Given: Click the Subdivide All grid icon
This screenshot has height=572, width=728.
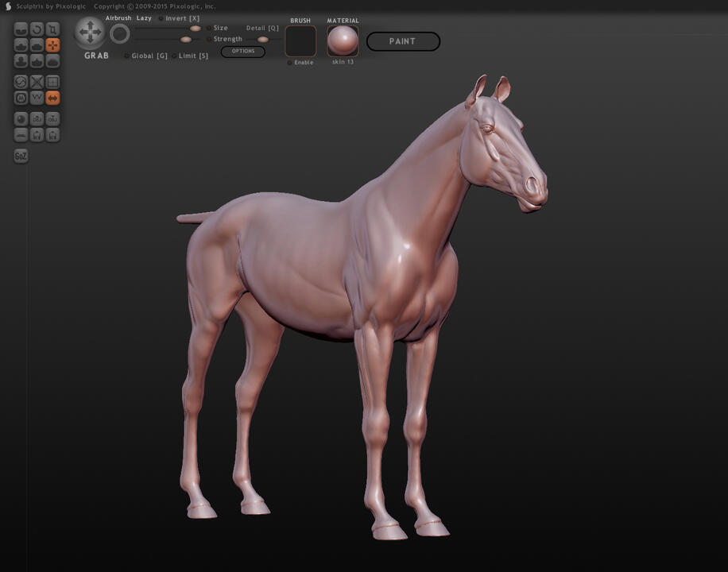Looking at the screenshot, I should 52,82.
